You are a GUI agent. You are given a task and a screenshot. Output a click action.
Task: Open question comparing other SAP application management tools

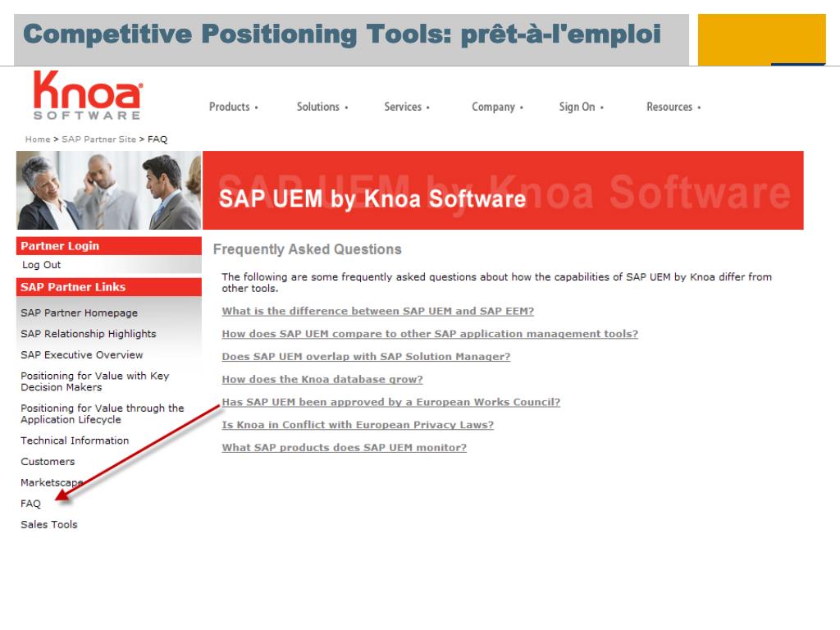[430, 334]
